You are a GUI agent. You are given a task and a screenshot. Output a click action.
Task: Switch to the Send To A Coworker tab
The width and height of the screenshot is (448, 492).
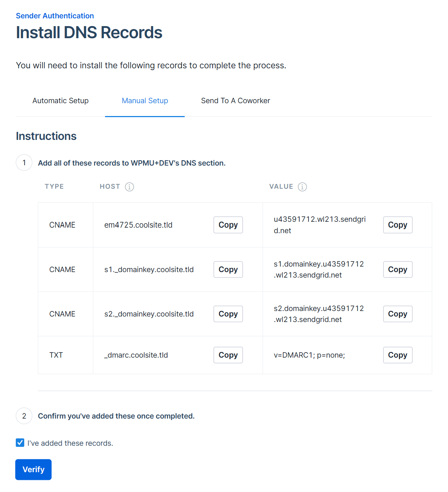click(x=235, y=101)
